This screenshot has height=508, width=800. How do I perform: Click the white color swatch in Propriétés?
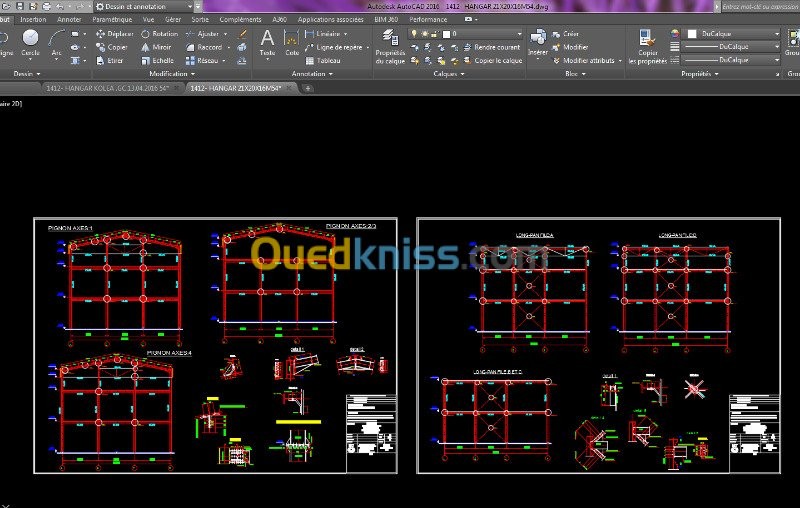pyautogui.click(x=692, y=33)
